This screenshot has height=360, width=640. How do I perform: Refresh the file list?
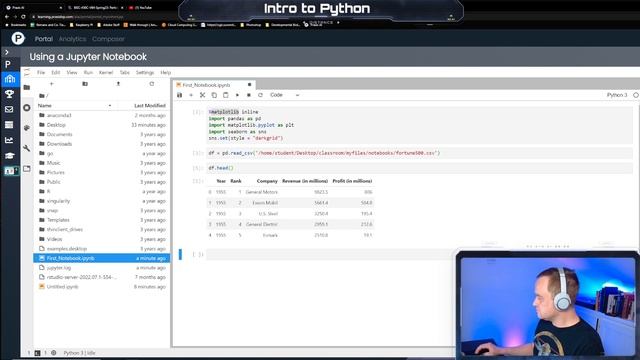pyautogui.click(x=152, y=84)
